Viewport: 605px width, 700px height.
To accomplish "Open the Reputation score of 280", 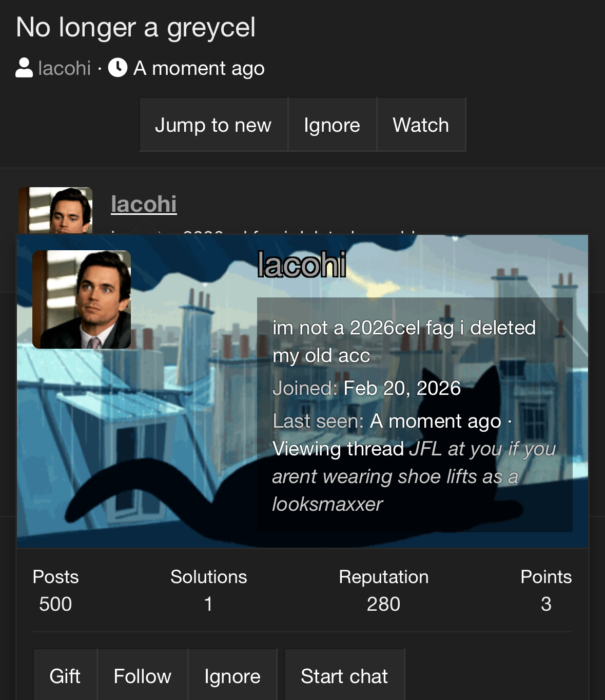I will pyautogui.click(x=383, y=604).
